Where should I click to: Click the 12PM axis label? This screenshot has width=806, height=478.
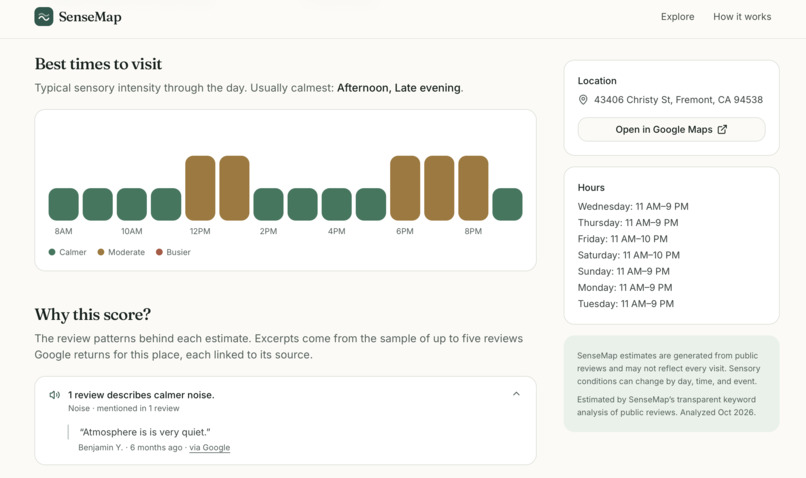pyautogui.click(x=200, y=231)
